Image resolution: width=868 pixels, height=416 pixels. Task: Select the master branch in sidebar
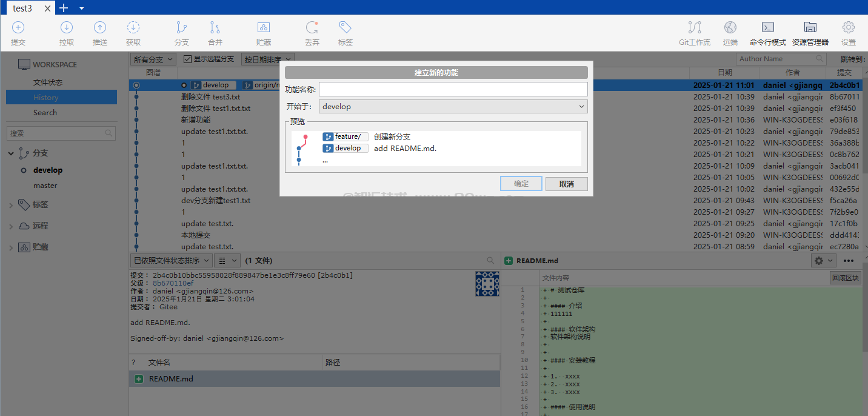(x=45, y=186)
